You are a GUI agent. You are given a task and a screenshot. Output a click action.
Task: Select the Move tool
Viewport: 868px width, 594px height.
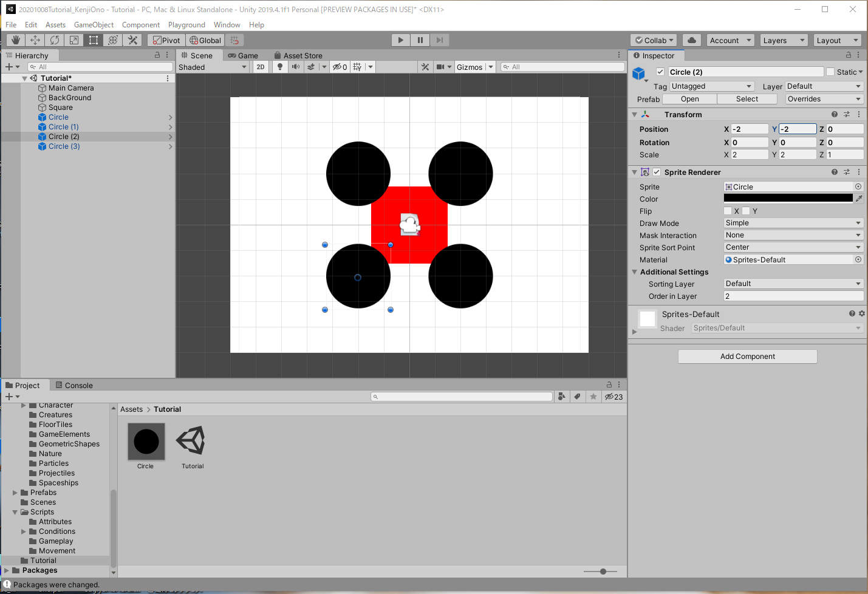(x=35, y=40)
